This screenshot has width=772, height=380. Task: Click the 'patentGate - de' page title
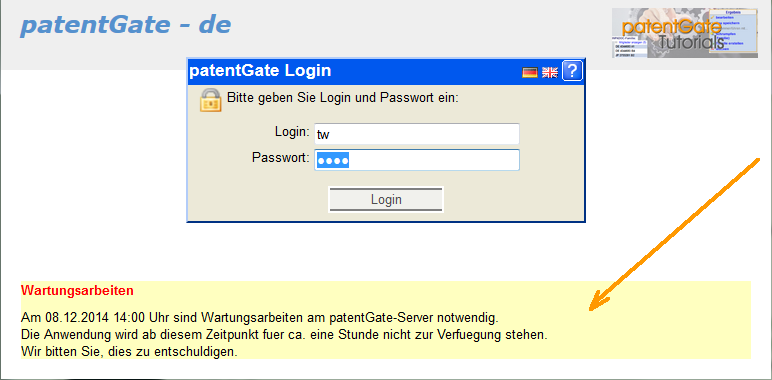[126, 26]
